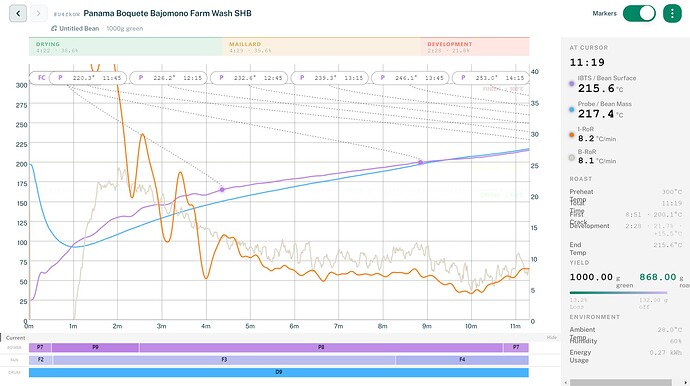Image resolution: width=690 pixels, height=386 pixels.
Task: Click the P 232.6° 12:45 prediction marker
Action: click(x=249, y=78)
